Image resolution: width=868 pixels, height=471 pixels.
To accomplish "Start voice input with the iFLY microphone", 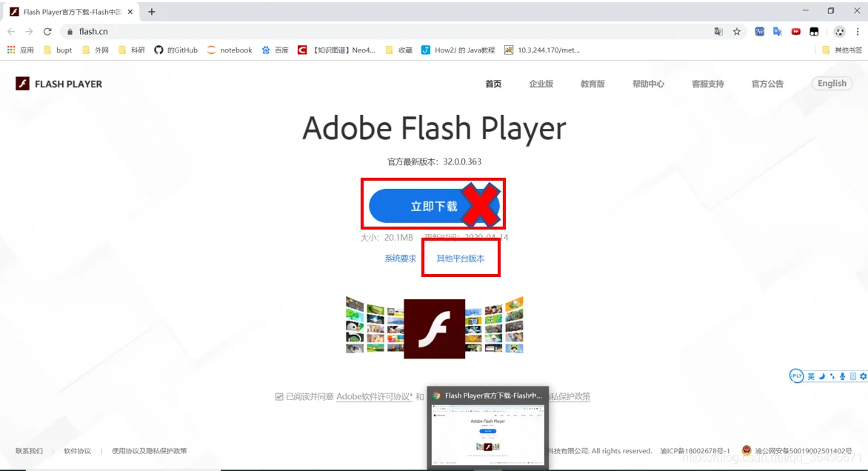I will coord(843,376).
